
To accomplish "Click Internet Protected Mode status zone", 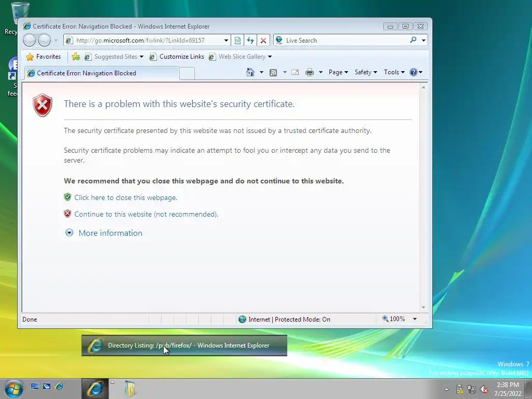I will coord(284,320).
